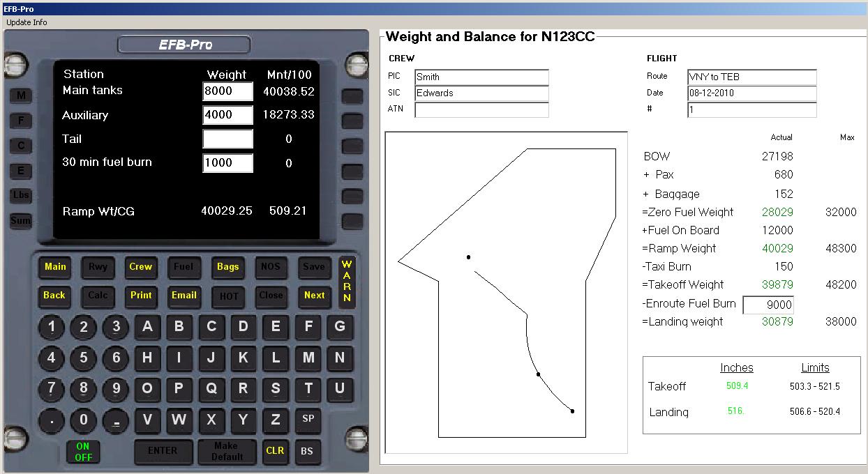Image resolution: width=868 pixels, height=474 pixels.
Task: Click the Close key on keypad
Action: tap(271, 296)
